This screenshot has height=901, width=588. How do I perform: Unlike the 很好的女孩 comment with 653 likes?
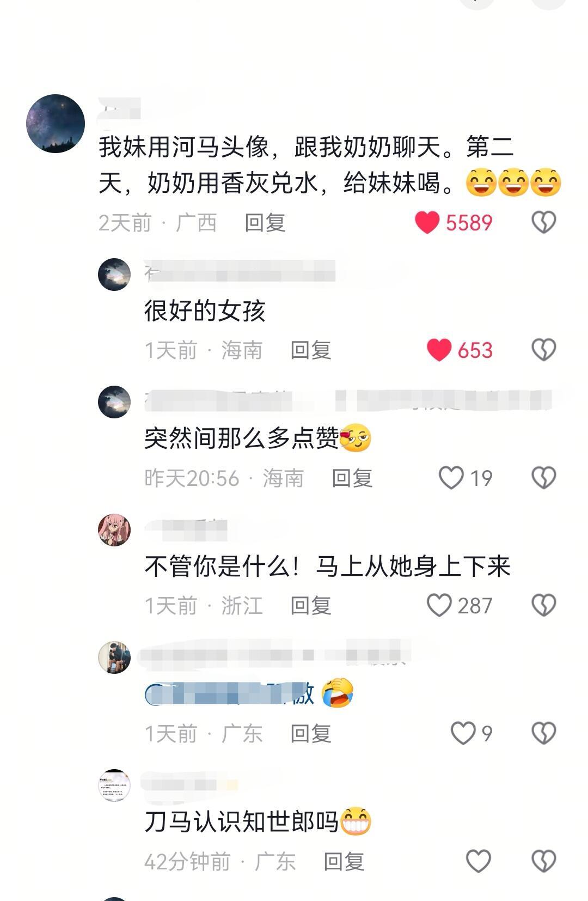(x=439, y=350)
